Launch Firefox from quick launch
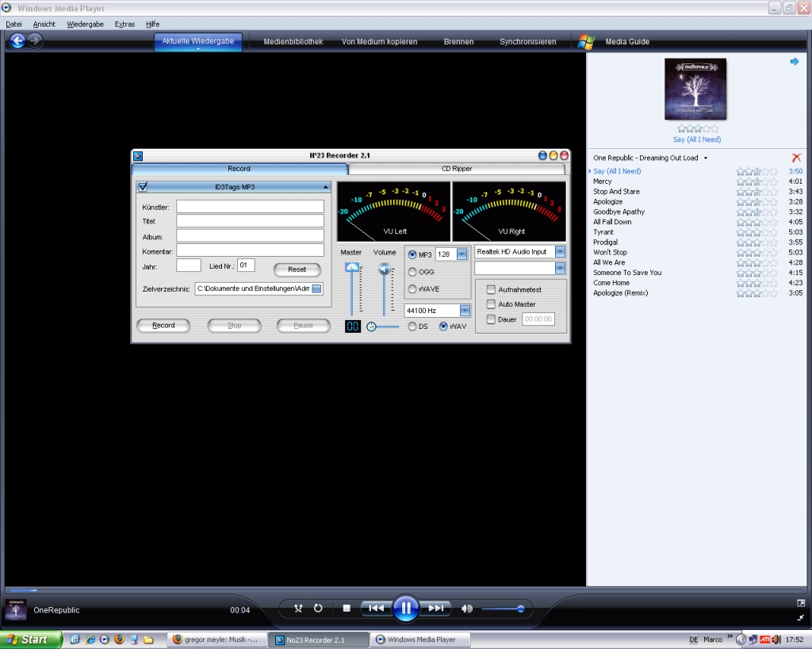The image size is (812, 649). (119, 639)
